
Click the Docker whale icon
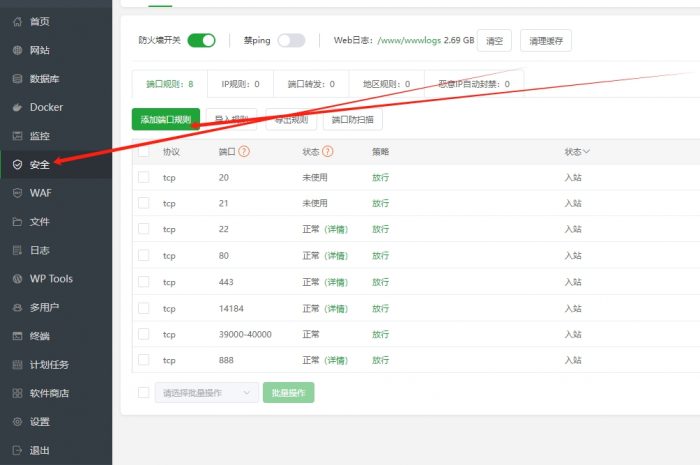[17, 107]
